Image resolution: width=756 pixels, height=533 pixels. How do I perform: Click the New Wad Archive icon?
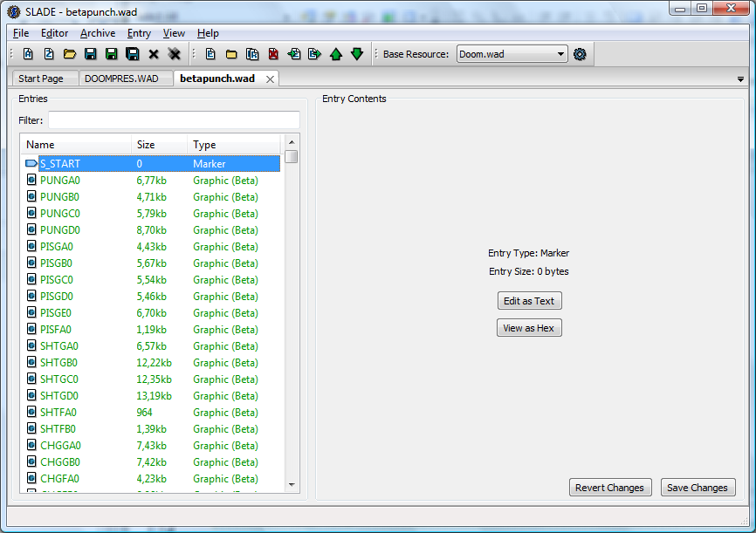pyautogui.click(x=28, y=54)
